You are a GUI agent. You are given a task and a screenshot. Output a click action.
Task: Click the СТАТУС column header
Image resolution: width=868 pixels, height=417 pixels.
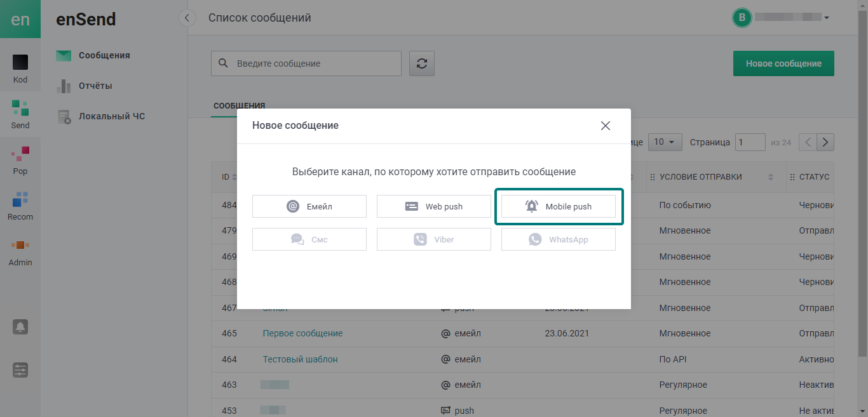(814, 177)
